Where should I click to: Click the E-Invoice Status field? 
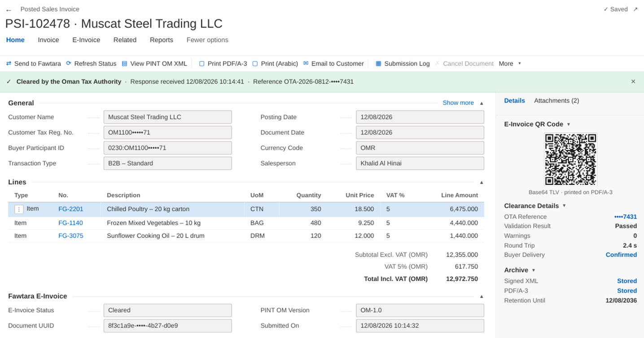[x=167, y=310]
